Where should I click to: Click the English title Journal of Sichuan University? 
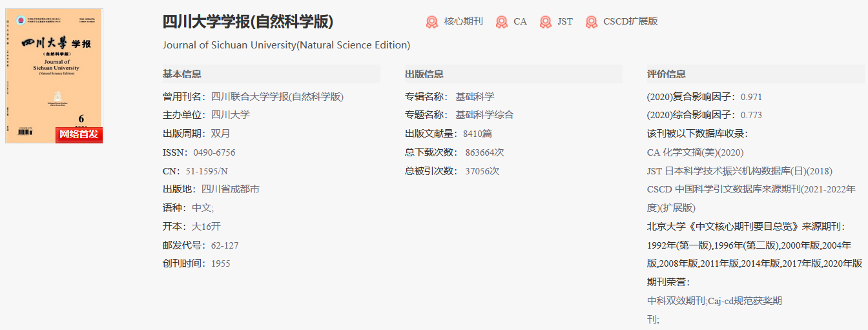(x=286, y=45)
